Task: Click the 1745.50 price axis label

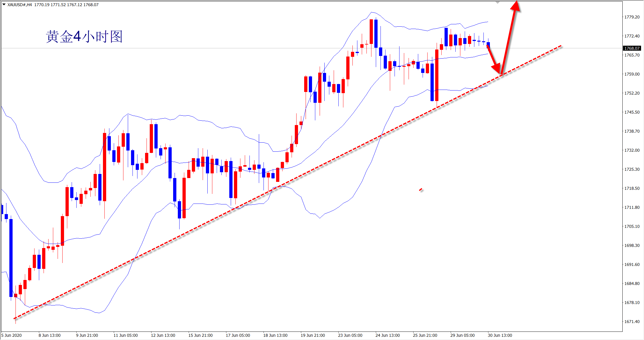Action: [632, 112]
